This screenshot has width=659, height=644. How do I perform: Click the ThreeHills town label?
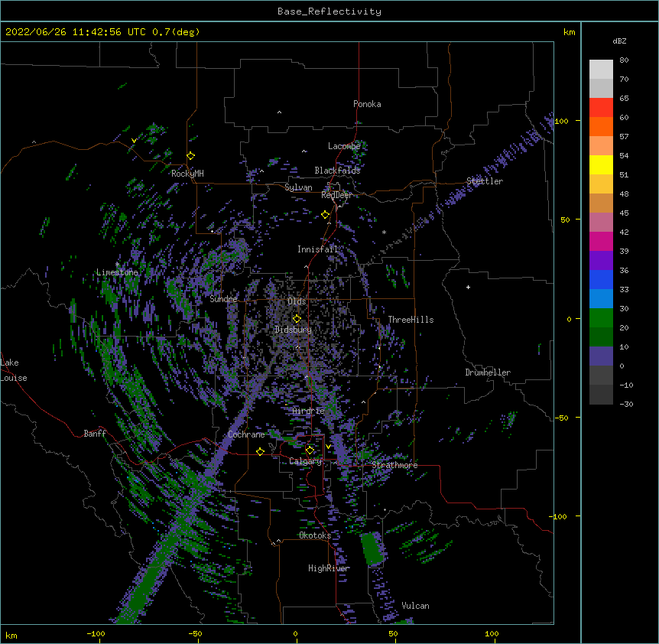[x=411, y=320]
